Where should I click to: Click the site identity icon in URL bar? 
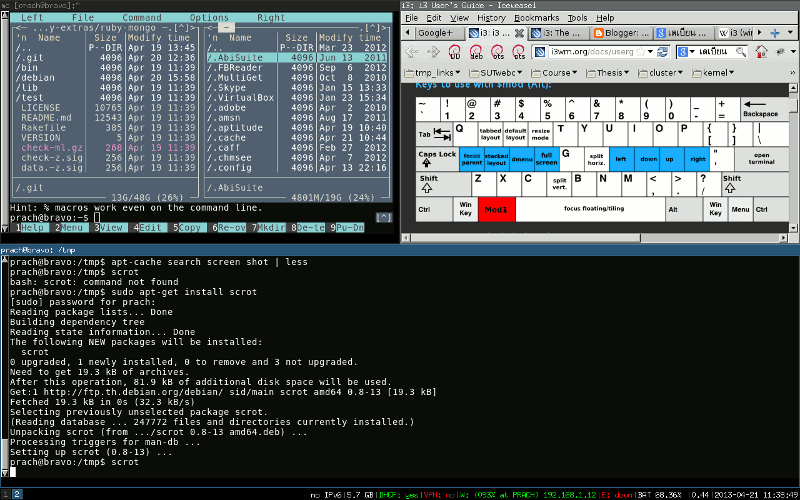(x=540, y=52)
